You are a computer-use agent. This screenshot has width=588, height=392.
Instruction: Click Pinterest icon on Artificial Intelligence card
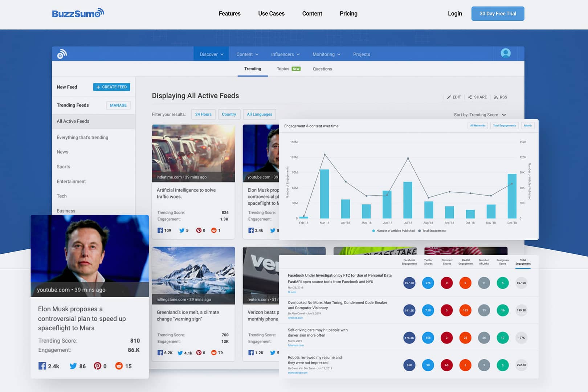coord(199,230)
